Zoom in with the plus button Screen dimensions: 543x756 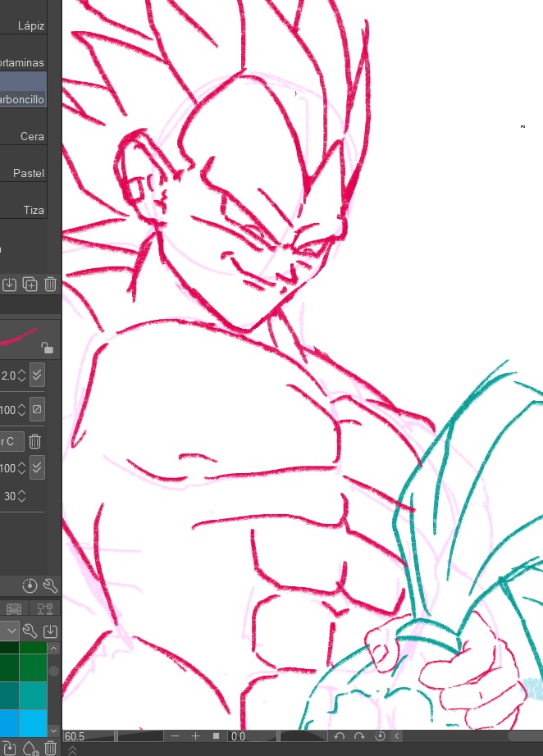pyautogui.click(x=195, y=736)
